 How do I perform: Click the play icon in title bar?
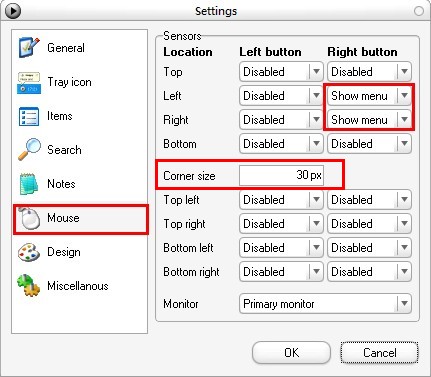[x=13, y=11]
